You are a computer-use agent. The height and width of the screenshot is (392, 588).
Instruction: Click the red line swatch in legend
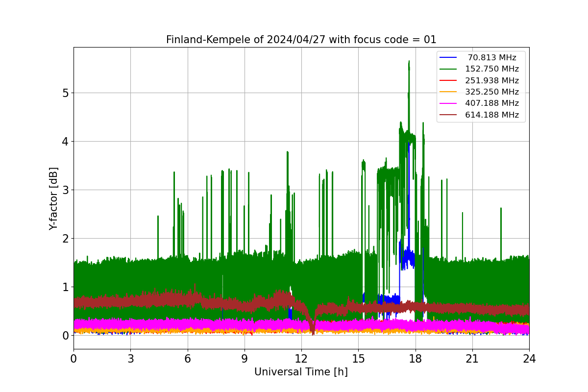click(x=449, y=80)
